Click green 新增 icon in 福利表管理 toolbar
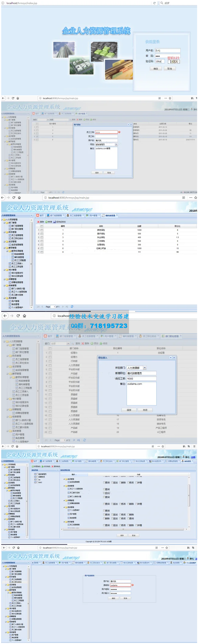The width and height of the screenshot is (198, 644). 46,222
